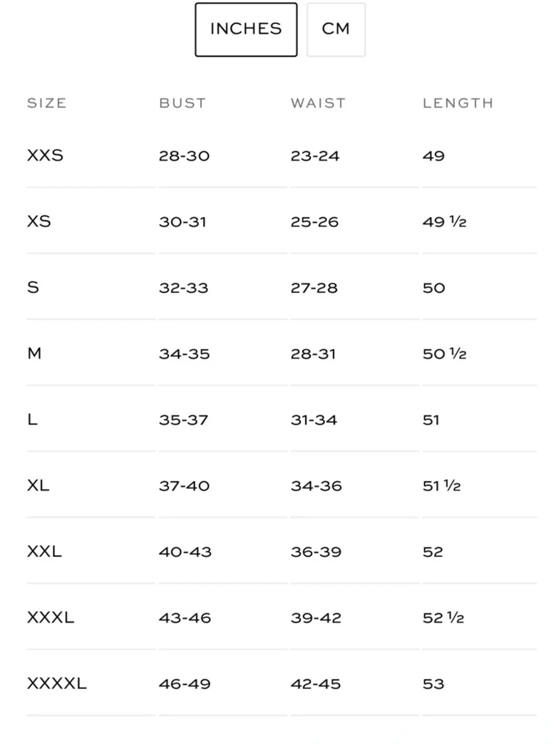The width and height of the screenshot is (560, 747).
Task: Click length value 53 for XXXXL
Action: [x=433, y=684]
